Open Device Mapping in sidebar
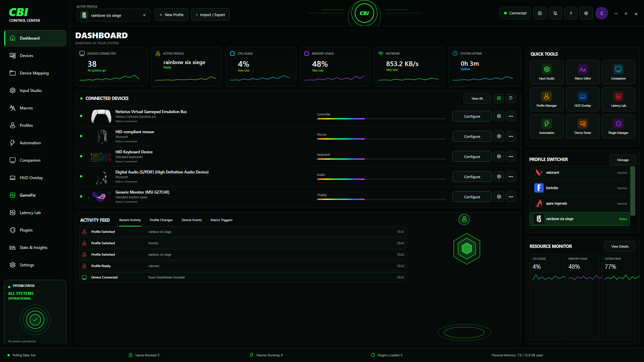 pyautogui.click(x=35, y=73)
